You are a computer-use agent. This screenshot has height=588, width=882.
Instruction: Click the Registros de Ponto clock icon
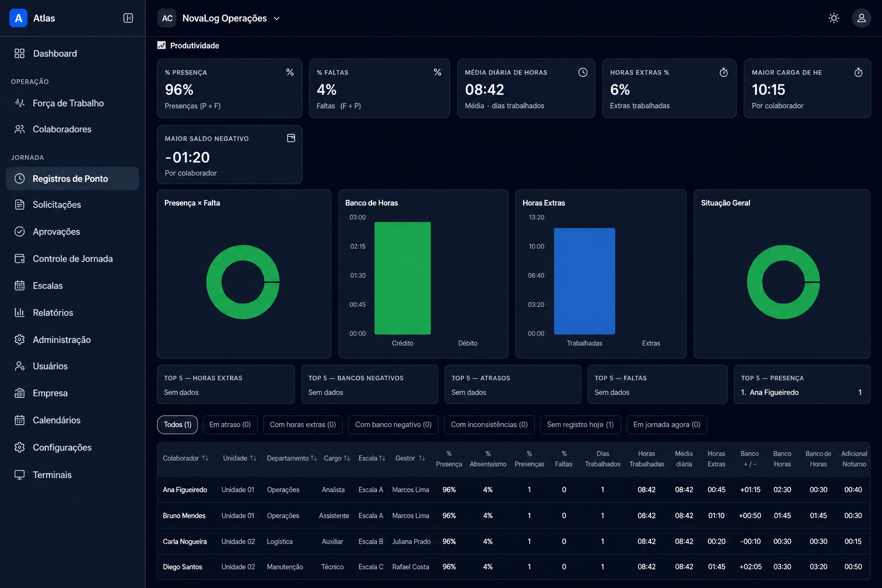click(x=20, y=179)
